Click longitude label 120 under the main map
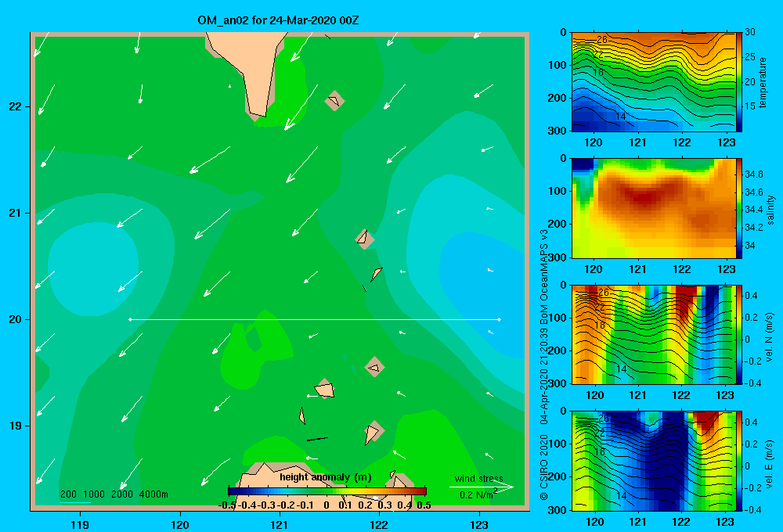This screenshot has width=783, height=532. tap(180, 524)
